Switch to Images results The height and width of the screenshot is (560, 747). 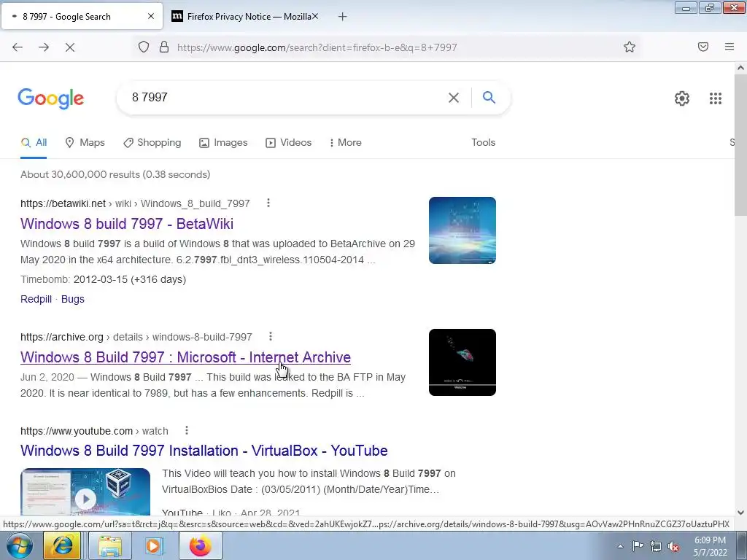[223, 142]
